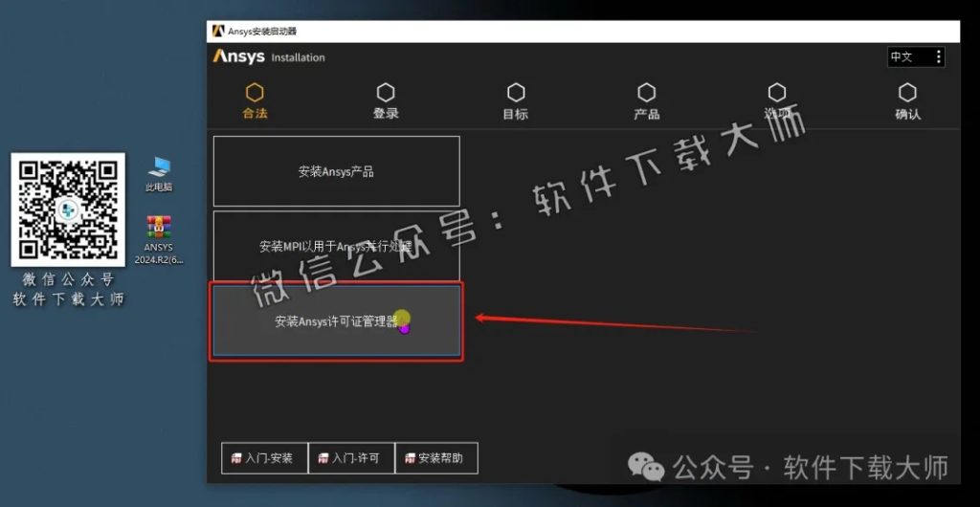Click the 选项 step hexagon icon

[x=777, y=93]
